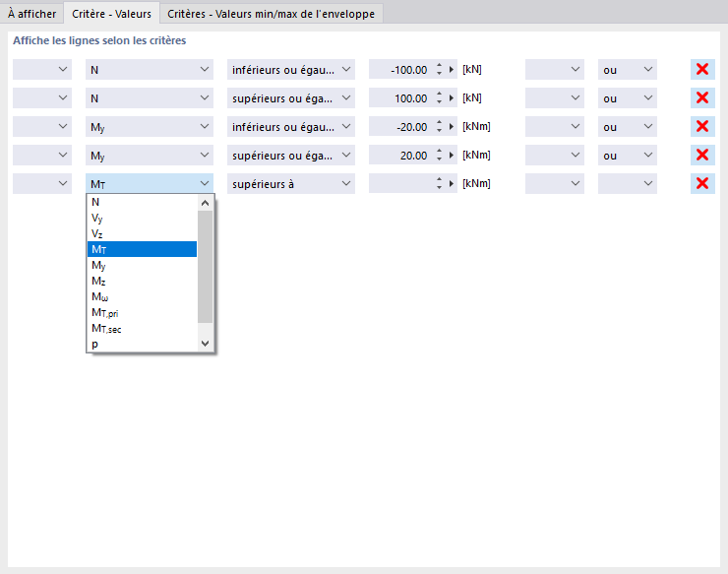
Task: Click the empty value field for MT
Action: [399, 184]
